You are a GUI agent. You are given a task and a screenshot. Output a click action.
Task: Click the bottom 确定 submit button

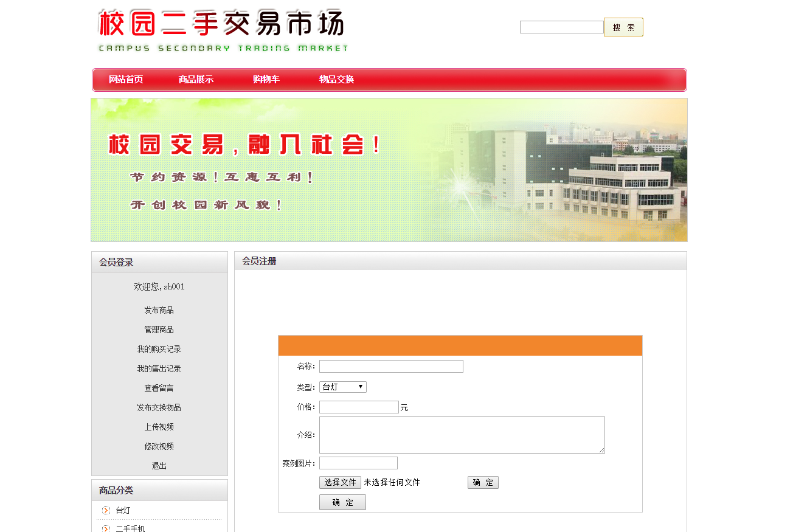342,502
